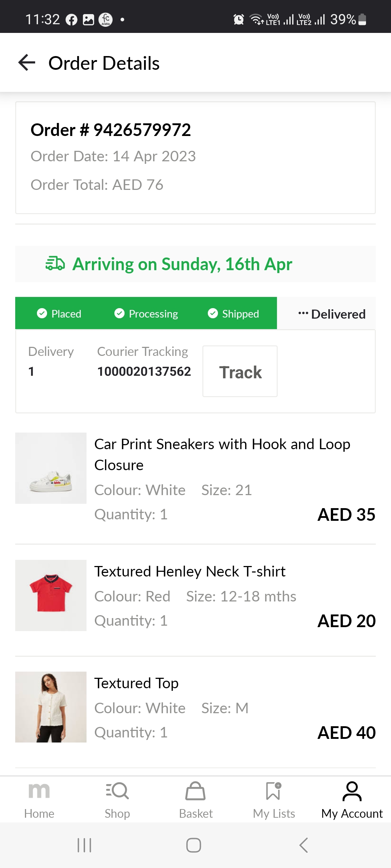391x868 pixels.
Task: Tap the green delivery truck icon
Action: pos(55,264)
